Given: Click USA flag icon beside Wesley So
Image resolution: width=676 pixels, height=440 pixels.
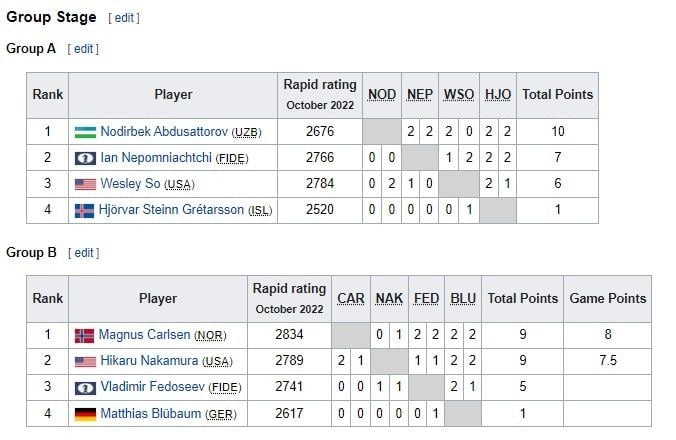Looking at the screenshot, I should tap(85, 184).
